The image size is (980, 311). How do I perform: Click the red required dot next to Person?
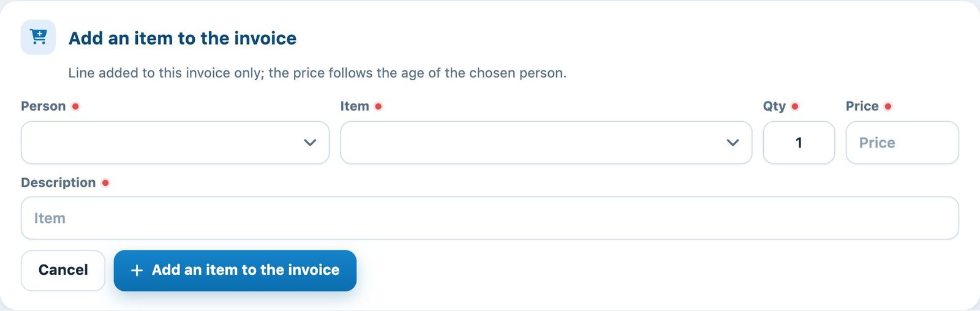(x=75, y=107)
